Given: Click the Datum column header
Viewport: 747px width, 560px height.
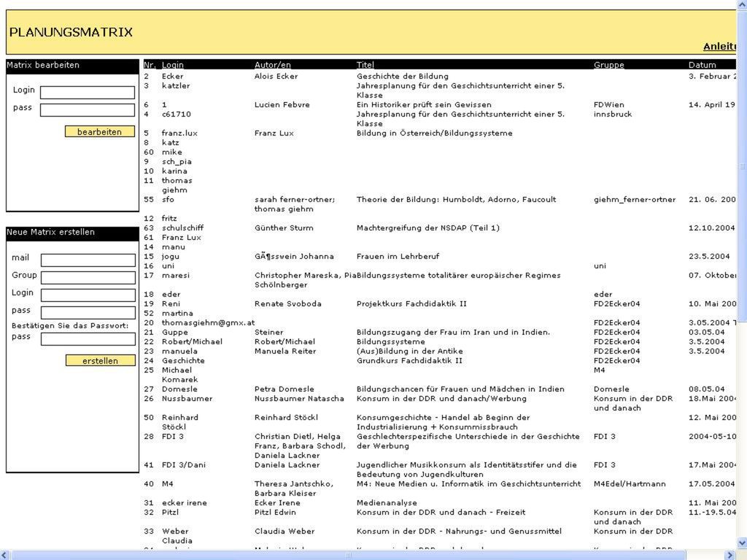Looking at the screenshot, I should point(703,65).
